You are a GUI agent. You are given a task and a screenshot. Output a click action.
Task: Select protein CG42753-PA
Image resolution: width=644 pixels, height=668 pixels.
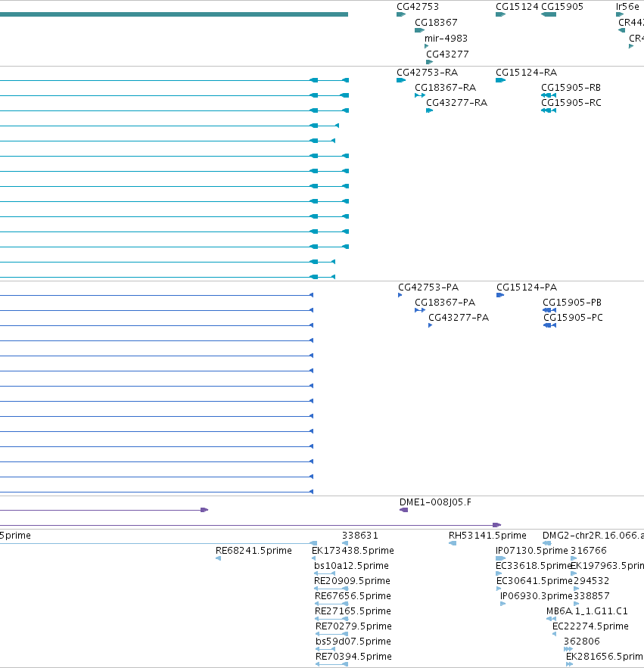pos(428,287)
